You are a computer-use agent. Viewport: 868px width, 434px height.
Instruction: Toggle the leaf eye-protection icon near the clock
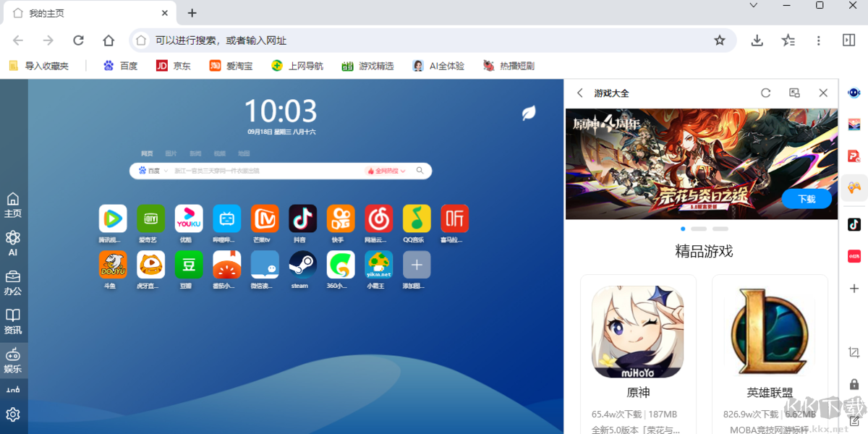tap(528, 114)
